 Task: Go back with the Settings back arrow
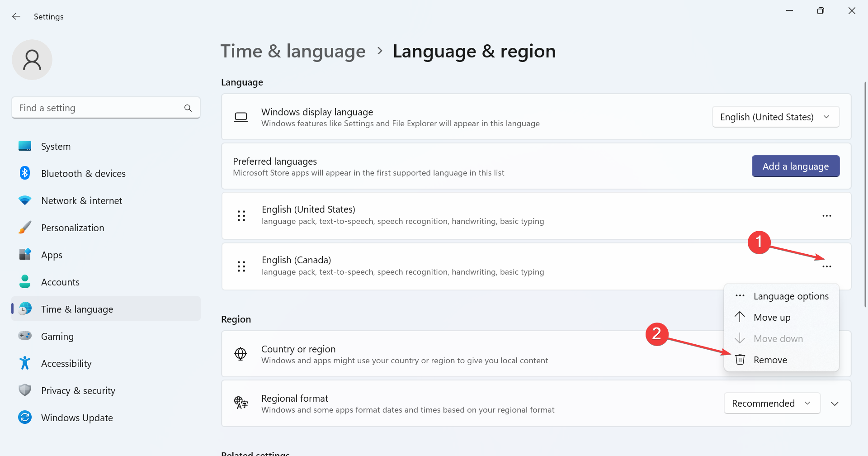(16, 17)
